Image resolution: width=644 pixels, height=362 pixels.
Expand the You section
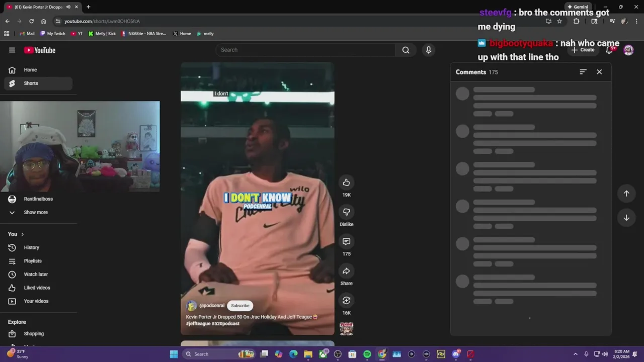coord(16,234)
